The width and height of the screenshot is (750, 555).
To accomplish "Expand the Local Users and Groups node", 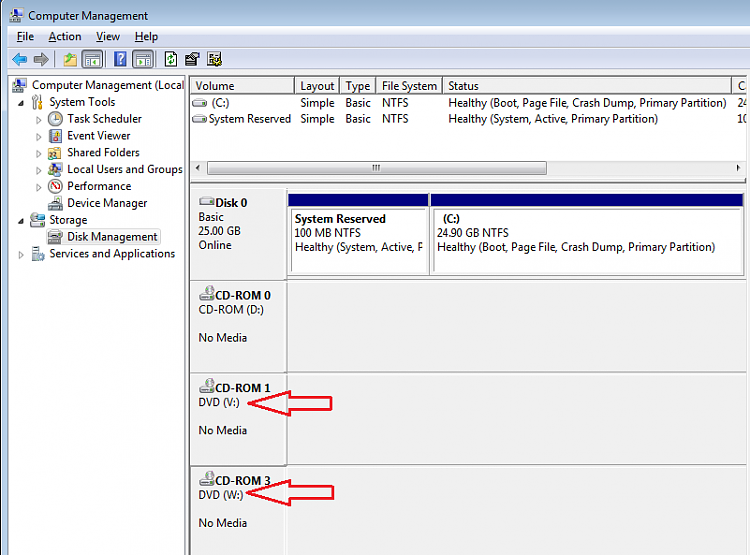I will click(x=39, y=170).
